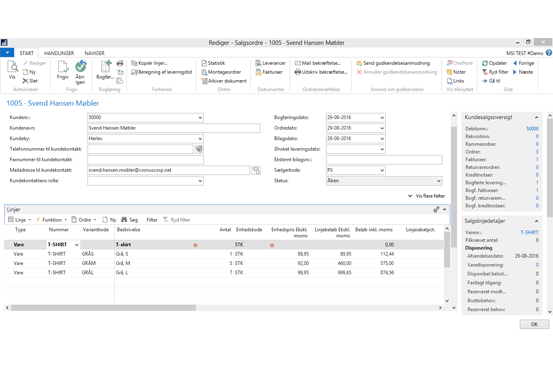Click Udskriv bekræftelse

pos(321,72)
